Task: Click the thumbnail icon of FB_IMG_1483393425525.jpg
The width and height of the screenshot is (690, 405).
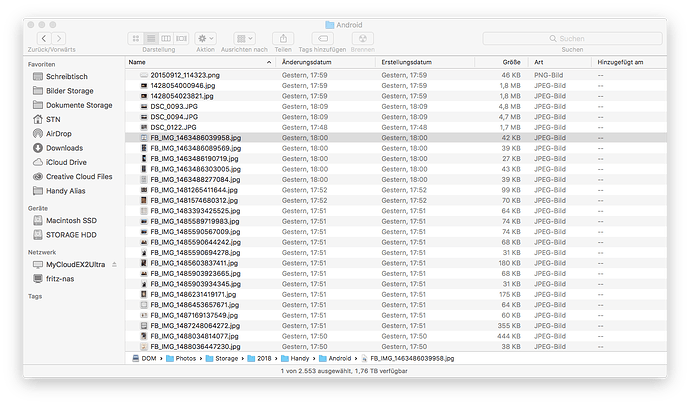Action: pyautogui.click(x=143, y=211)
